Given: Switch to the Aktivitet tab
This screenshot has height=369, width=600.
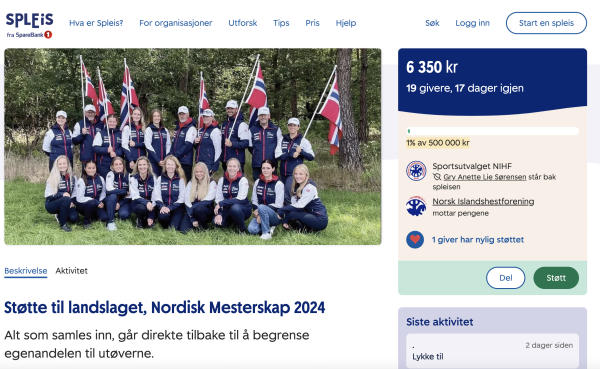Looking at the screenshot, I should tap(72, 271).
